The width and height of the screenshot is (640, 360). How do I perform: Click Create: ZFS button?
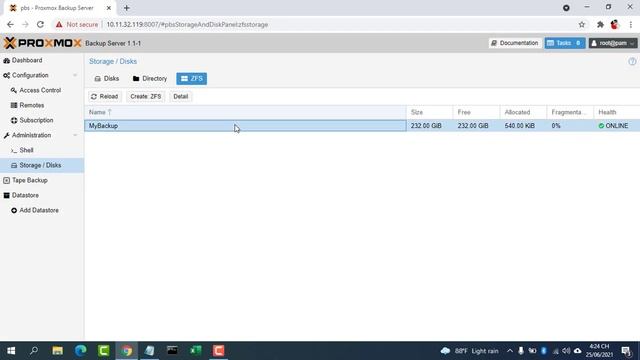[146, 96]
